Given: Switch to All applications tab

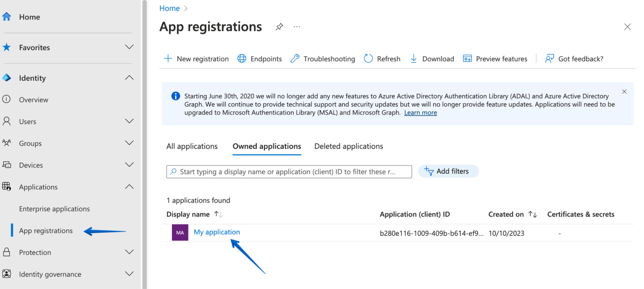Looking at the screenshot, I should tap(192, 146).
